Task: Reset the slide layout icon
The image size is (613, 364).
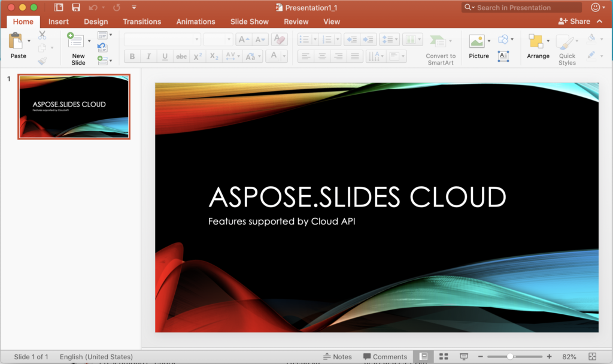Action: pos(102,48)
